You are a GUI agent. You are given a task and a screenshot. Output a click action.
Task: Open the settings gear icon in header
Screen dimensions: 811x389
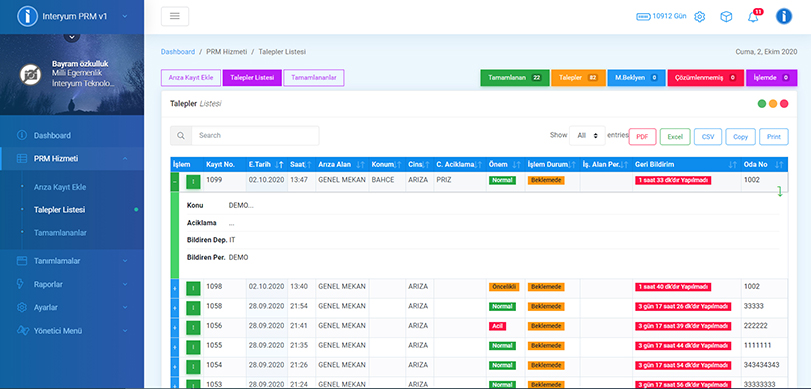700,17
